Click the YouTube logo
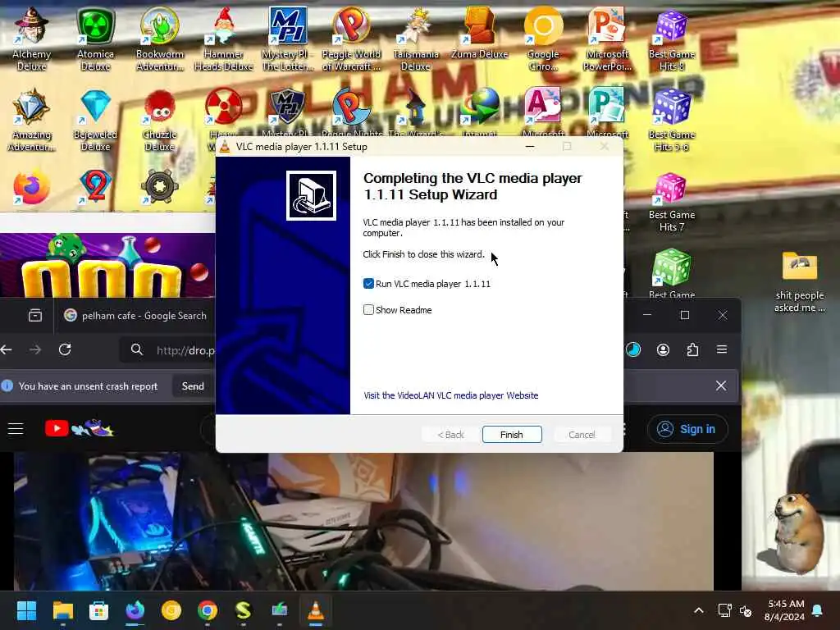This screenshot has width=840, height=630. [x=80, y=428]
